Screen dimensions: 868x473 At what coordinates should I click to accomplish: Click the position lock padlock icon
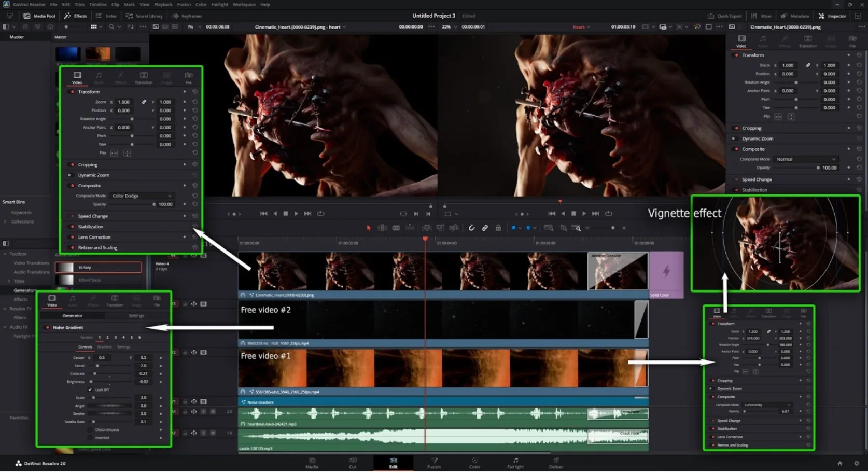click(498, 228)
